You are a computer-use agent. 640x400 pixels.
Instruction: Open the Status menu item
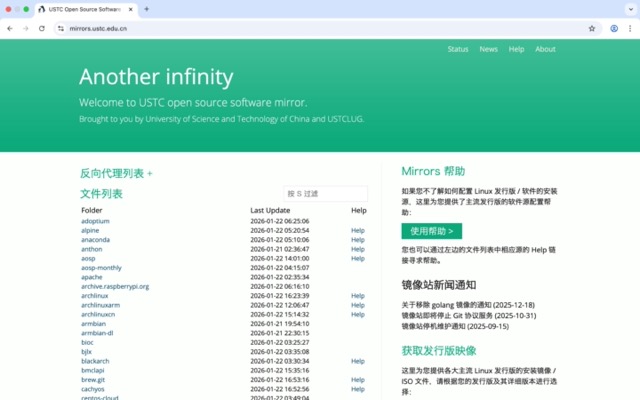[458, 49]
